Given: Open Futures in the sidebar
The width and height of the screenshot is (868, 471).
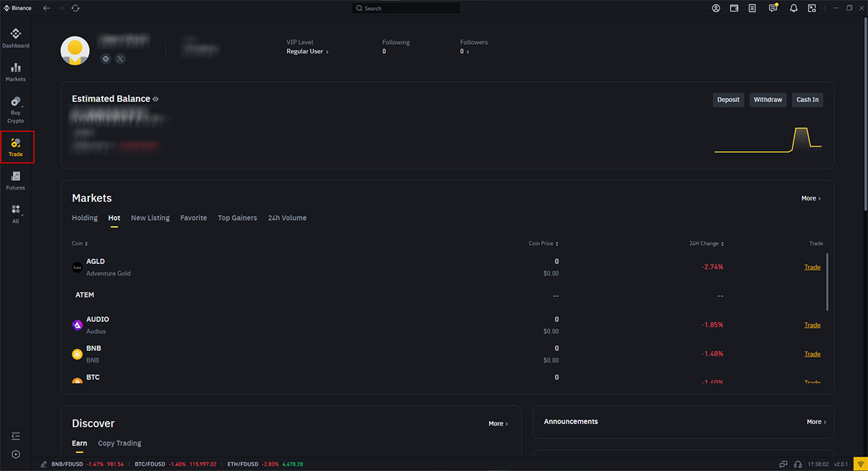Looking at the screenshot, I should click(x=16, y=181).
